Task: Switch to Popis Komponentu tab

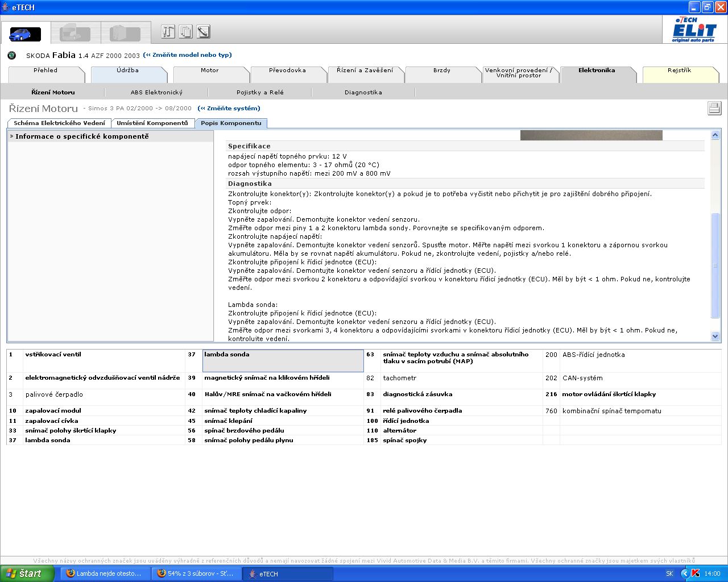Action: [x=231, y=123]
